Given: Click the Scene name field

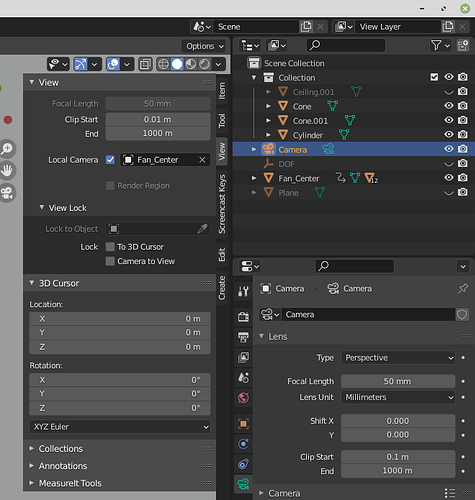Looking at the screenshot, I should coord(256,27).
